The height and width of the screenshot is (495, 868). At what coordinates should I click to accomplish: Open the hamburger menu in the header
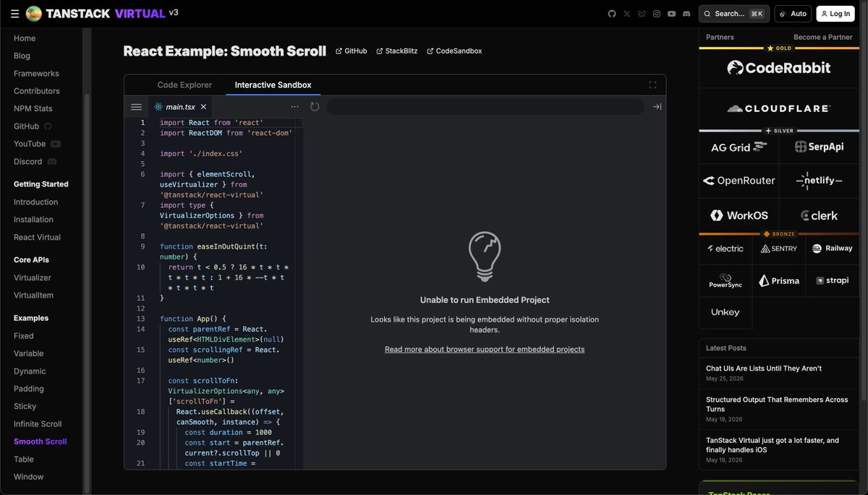pos(14,14)
